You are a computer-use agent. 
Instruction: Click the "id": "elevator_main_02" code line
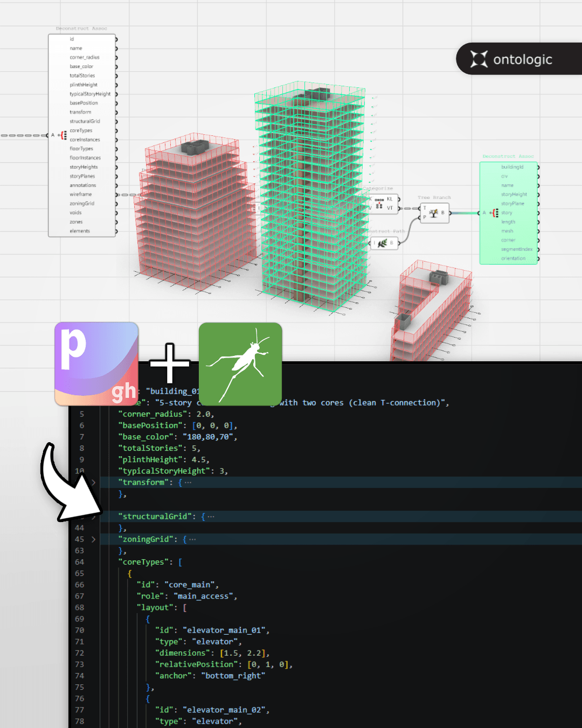(x=212, y=710)
